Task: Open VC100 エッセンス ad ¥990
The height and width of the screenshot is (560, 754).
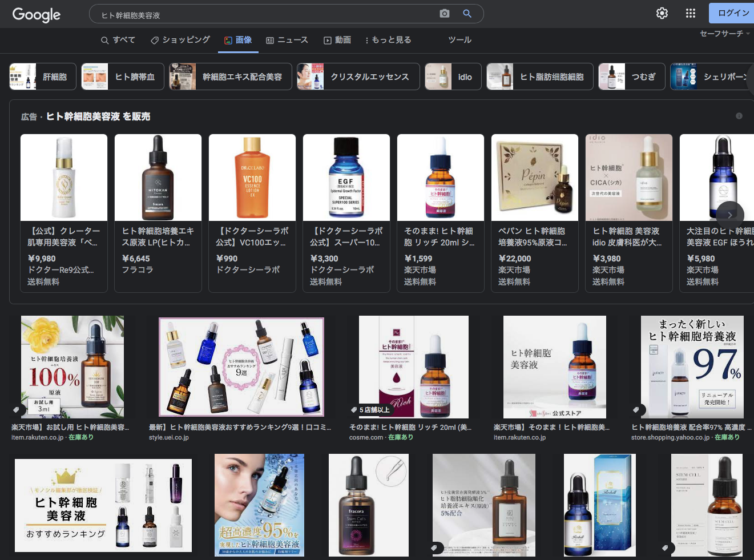Action: click(x=252, y=213)
